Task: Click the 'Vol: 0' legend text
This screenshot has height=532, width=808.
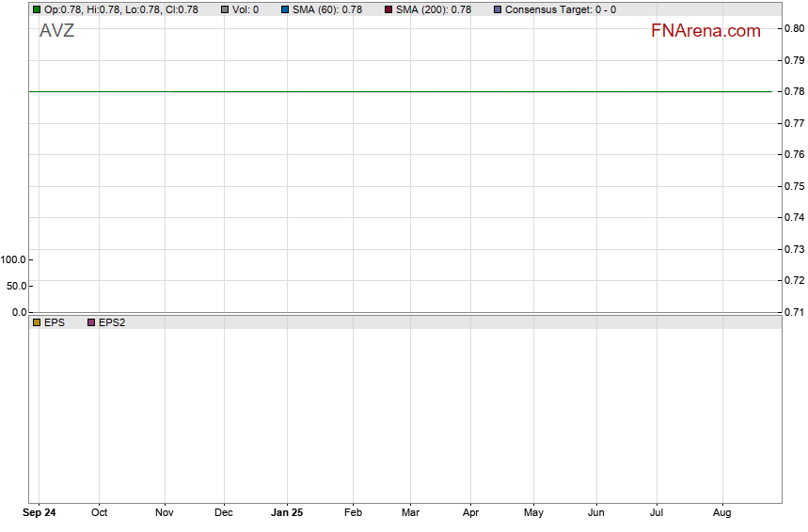Action: pos(246,9)
